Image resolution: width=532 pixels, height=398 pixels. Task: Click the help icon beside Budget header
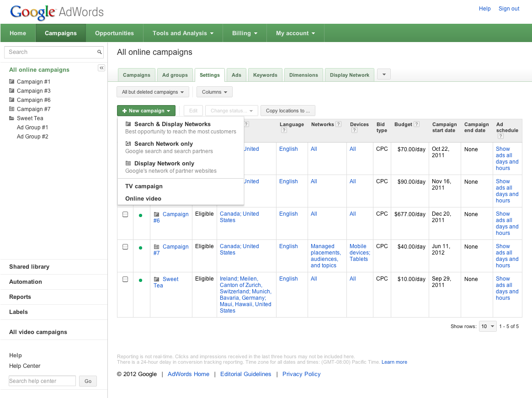tap(417, 124)
